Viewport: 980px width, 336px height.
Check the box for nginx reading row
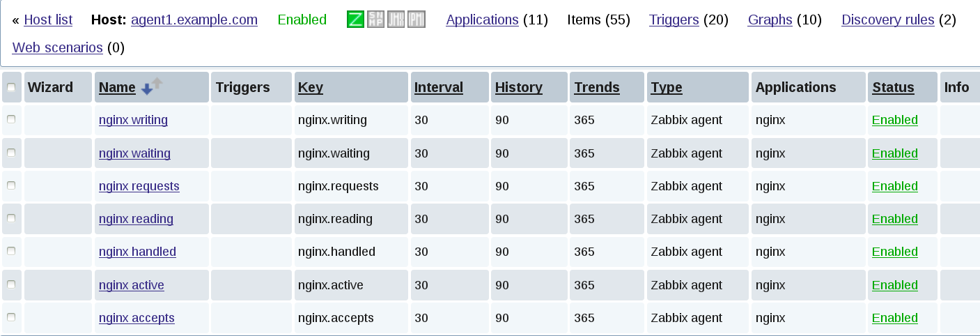11,218
